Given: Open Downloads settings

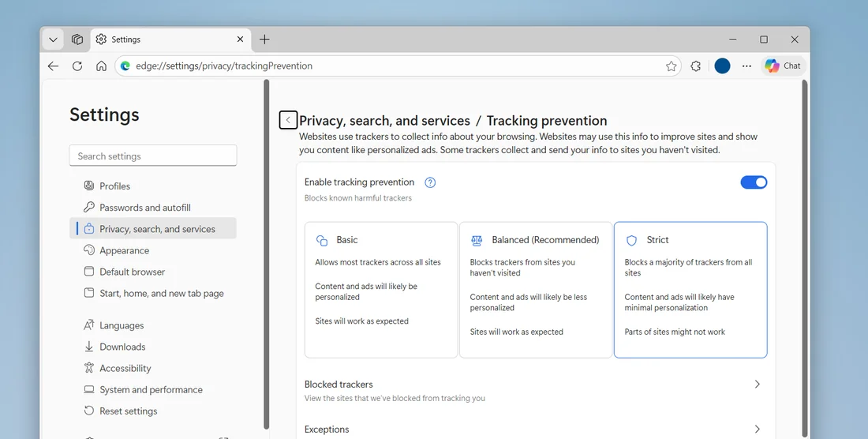Looking at the screenshot, I should point(153,347).
